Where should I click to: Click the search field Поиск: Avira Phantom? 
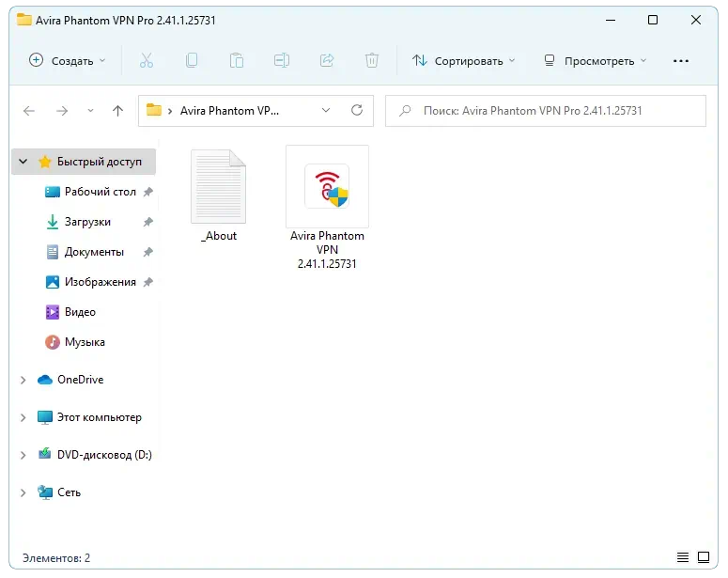(545, 111)
